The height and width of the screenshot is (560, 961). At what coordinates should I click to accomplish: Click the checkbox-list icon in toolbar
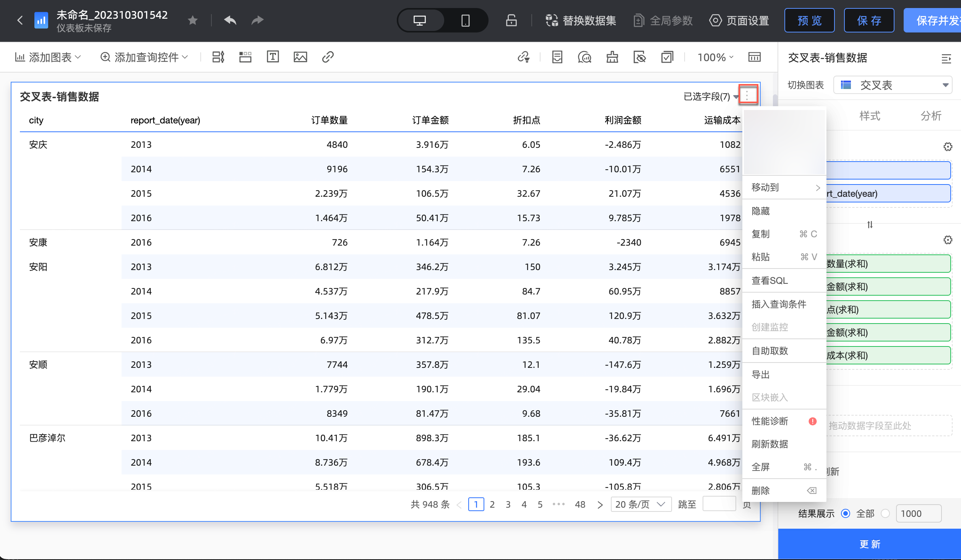click(x=667, y=57)
